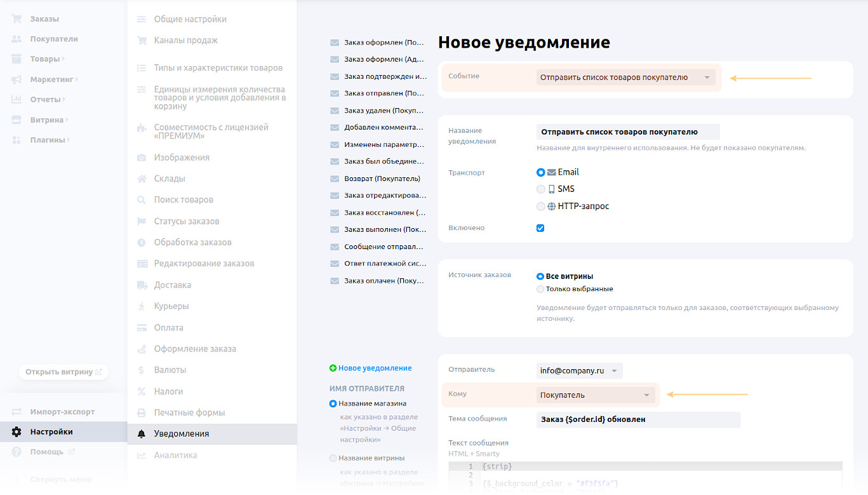Go to Статусы заказов settings

[x=186, y=222]
